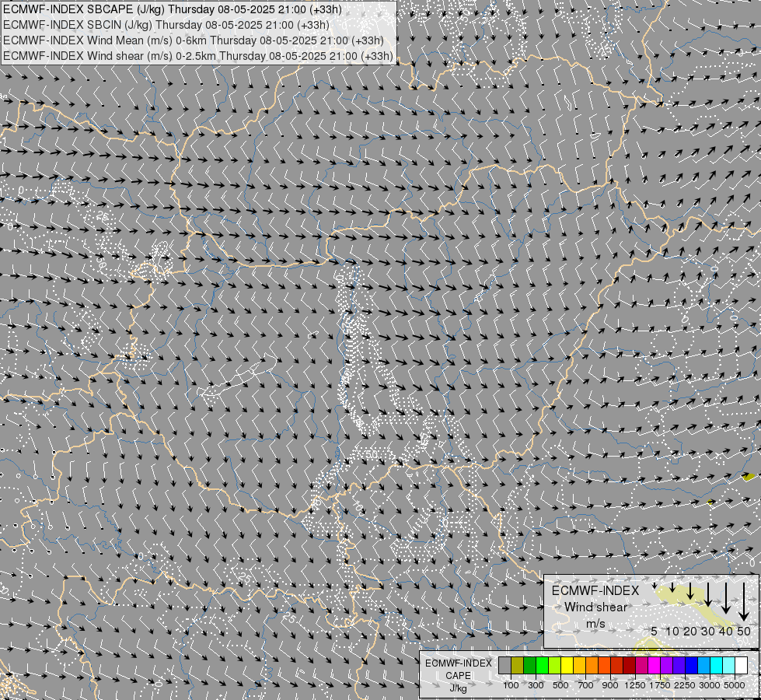Click the 'J/kg' unit text in CAPE legend
761x700 pixels.
click(x=458, y=688)
